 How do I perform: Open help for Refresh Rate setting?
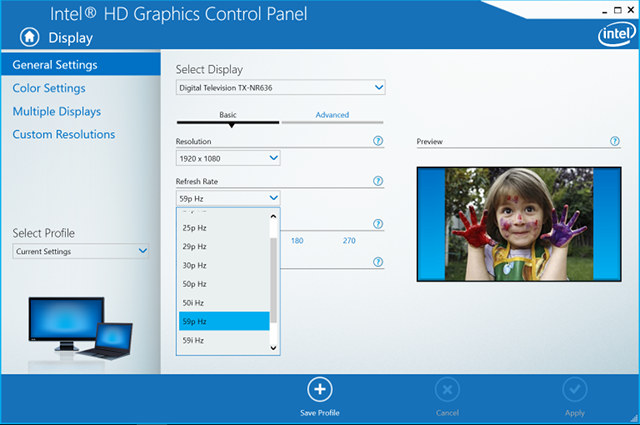pyautogui.click(x=378, y=181)
